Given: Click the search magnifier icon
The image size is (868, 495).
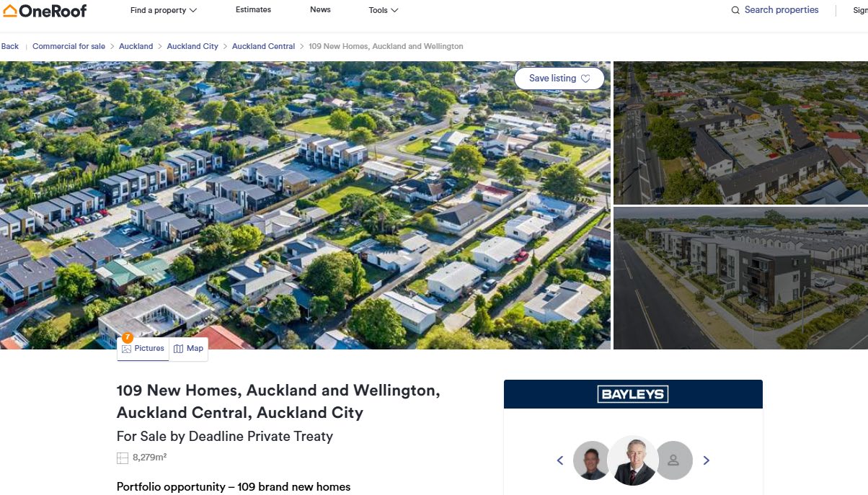Looking at the screenshot, I should click(735, 10).
